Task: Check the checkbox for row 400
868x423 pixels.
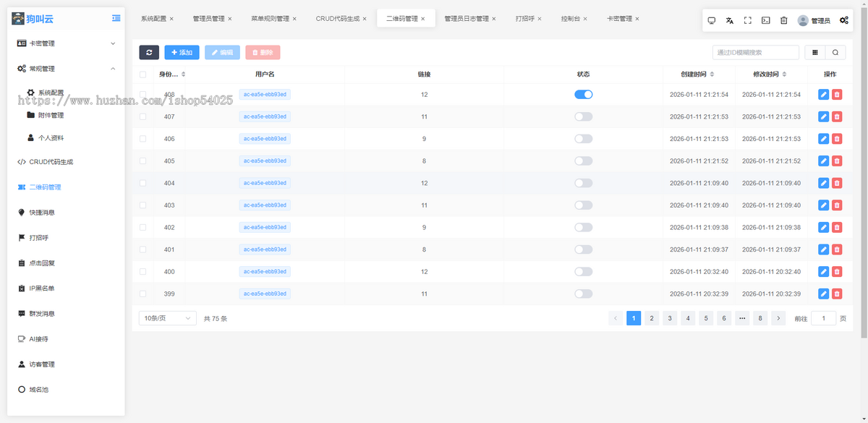Action: click(x=142, y=272)
